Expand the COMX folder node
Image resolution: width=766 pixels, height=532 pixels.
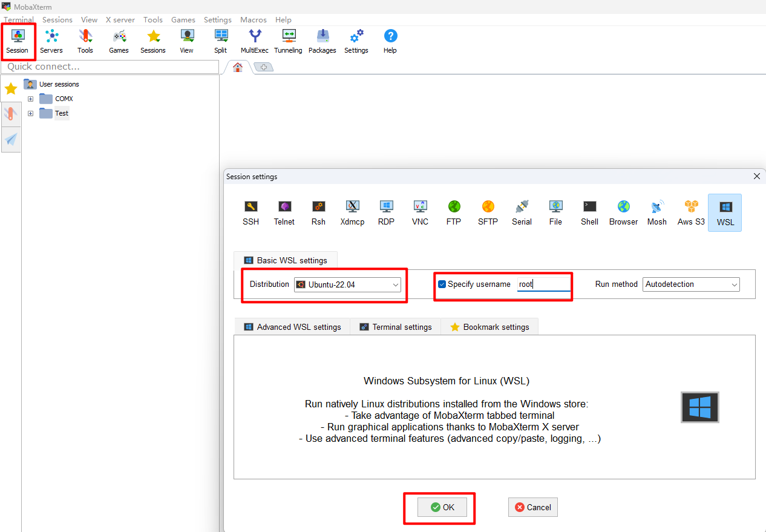point(30,99)
